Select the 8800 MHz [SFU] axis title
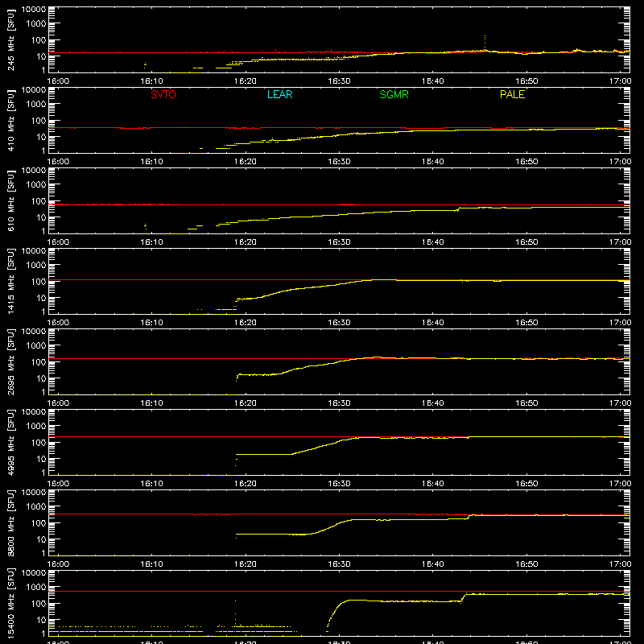This screenshot has width=644, height=644. 11,522
